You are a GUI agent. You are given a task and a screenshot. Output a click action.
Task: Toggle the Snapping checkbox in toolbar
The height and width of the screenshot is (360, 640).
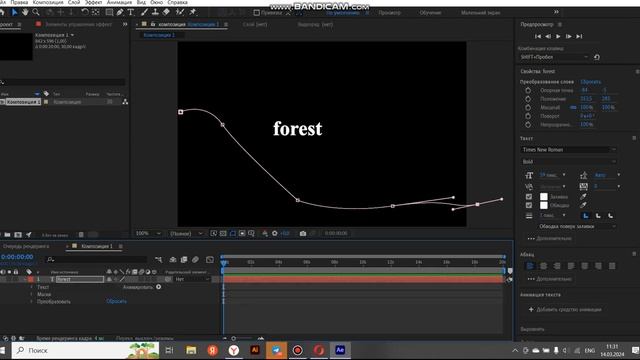click(x=256, y=13)
